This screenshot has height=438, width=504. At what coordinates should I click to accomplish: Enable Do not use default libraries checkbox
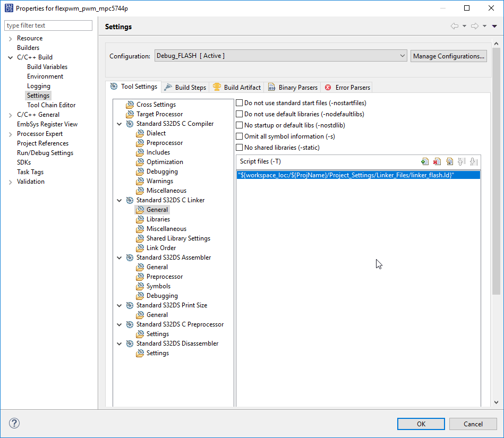click(239, 114)
